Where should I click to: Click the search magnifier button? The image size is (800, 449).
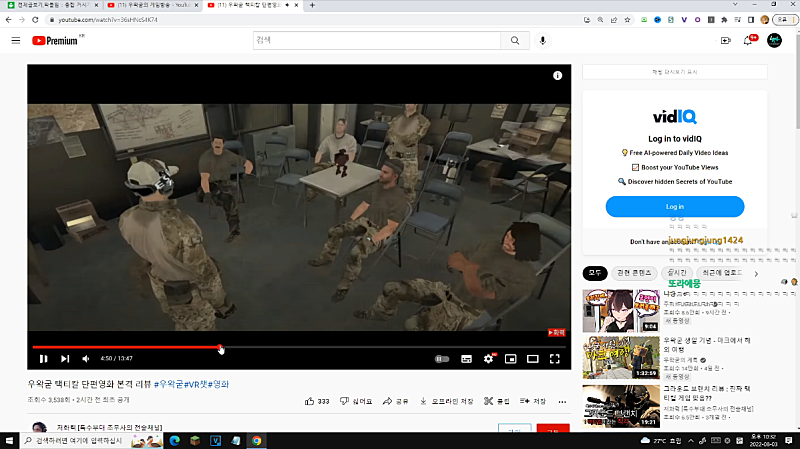(515, 40)
